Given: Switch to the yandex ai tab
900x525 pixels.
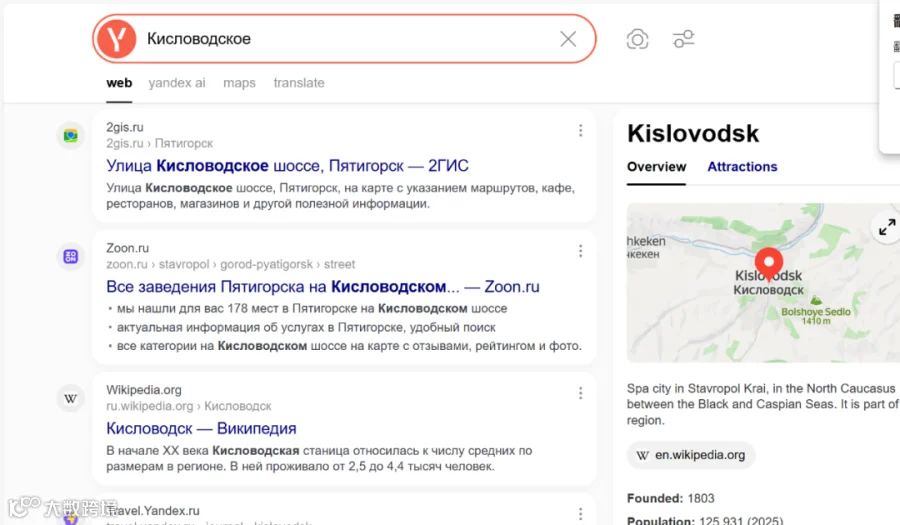Looking at the screenshot, I should click(x=177, y=83).
